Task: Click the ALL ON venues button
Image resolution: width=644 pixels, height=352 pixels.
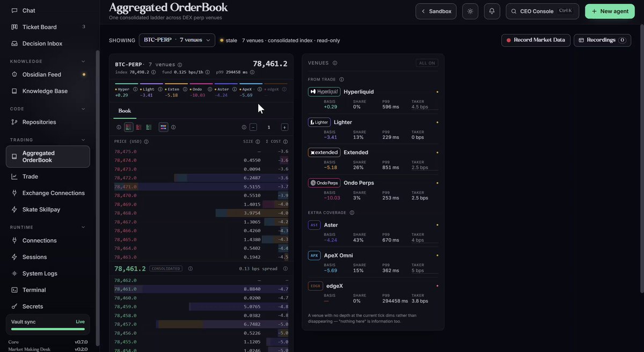Action: pyautogui.click(x=427, y=63)
